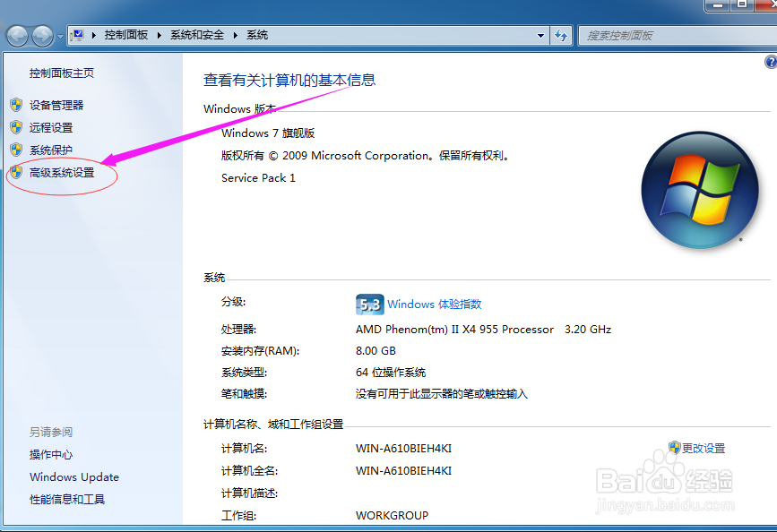Open 性能信息和工具 link

click(x=67, y=499)
